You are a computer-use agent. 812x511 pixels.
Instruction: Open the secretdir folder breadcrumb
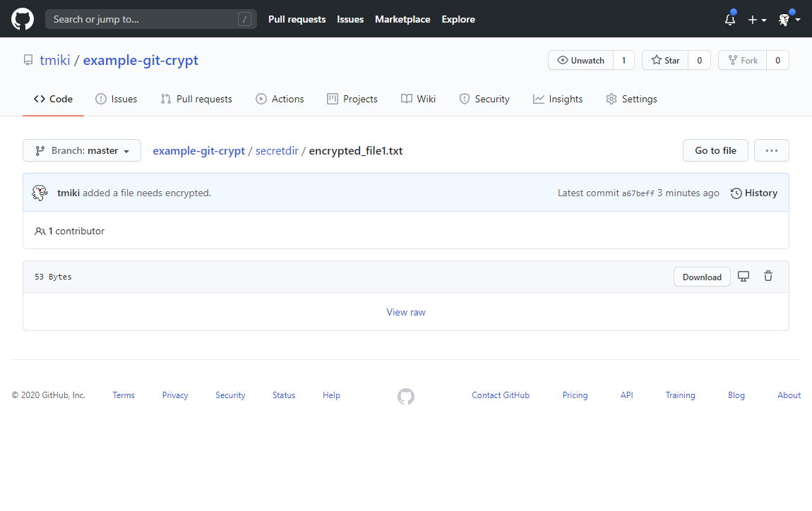pyautogui.click(x=277, y=150)
